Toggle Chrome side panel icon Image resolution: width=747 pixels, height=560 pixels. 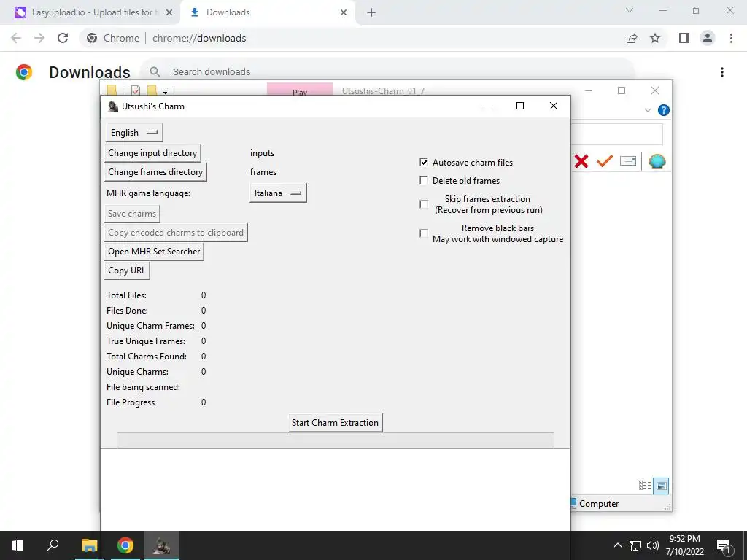tap(684, 38)
